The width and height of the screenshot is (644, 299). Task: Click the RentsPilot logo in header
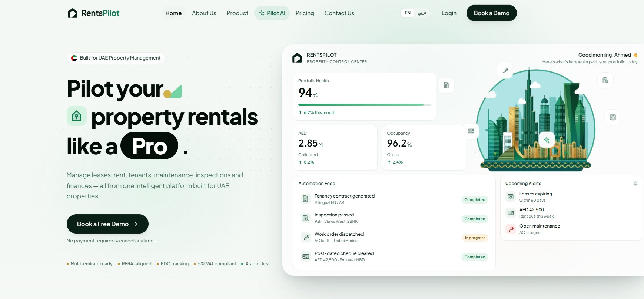(93, 13)
